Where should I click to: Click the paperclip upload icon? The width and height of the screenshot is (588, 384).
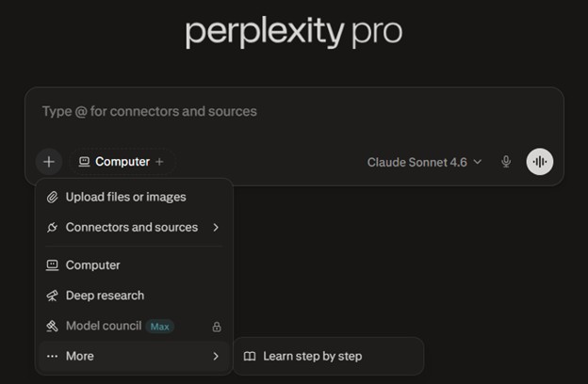pos(52,197)
